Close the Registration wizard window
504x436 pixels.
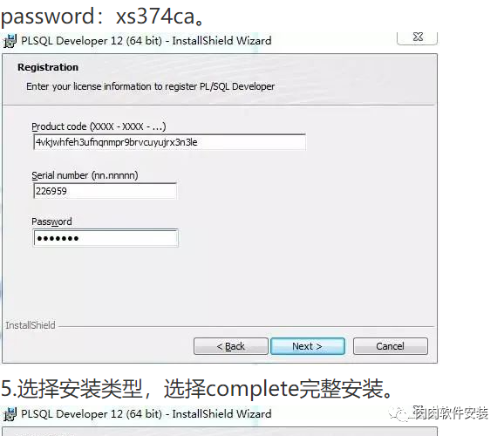[418, 37]
